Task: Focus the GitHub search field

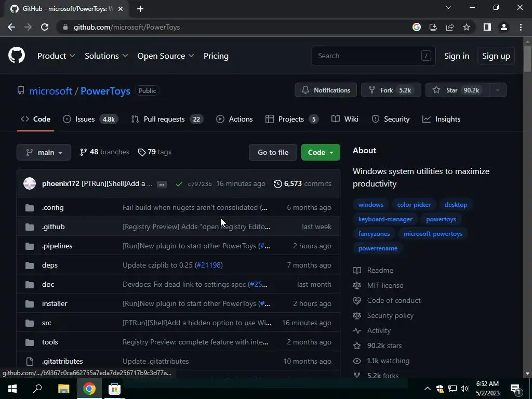Action: pyautogui.click(x=373, y=56)
